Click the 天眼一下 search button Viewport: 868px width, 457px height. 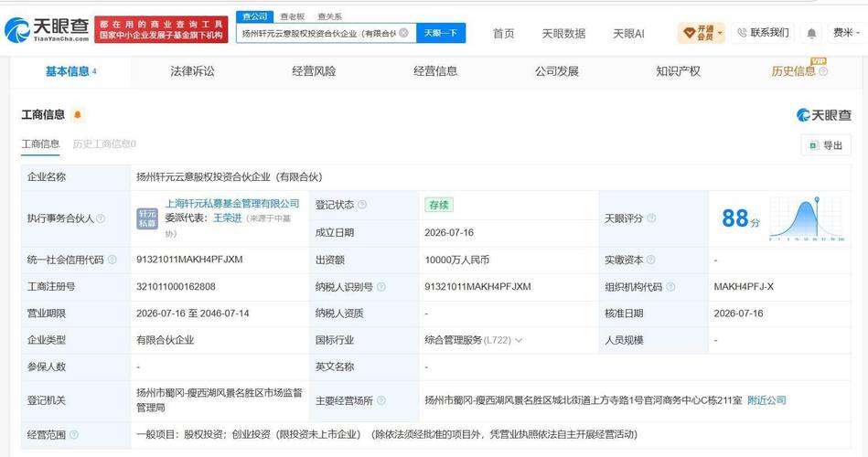[441, 33]
